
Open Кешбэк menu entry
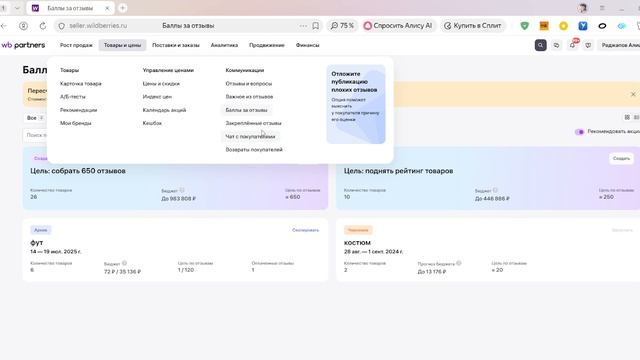(152, 123)
